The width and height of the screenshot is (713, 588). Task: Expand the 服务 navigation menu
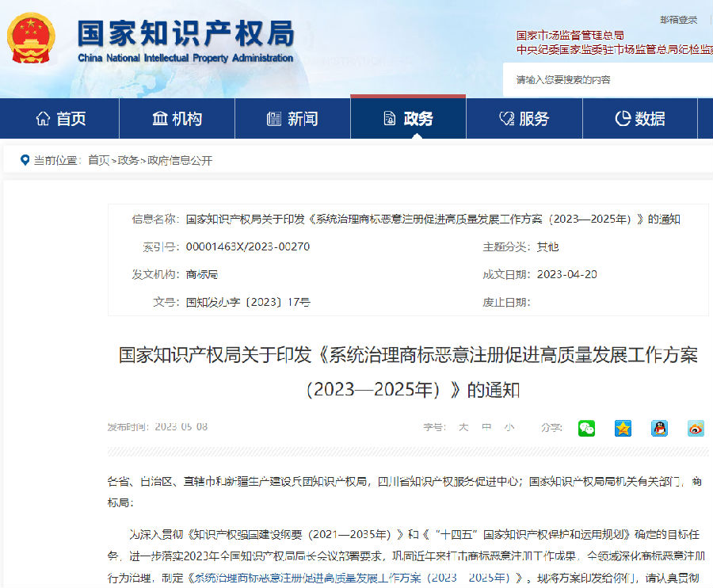(524, 119)
